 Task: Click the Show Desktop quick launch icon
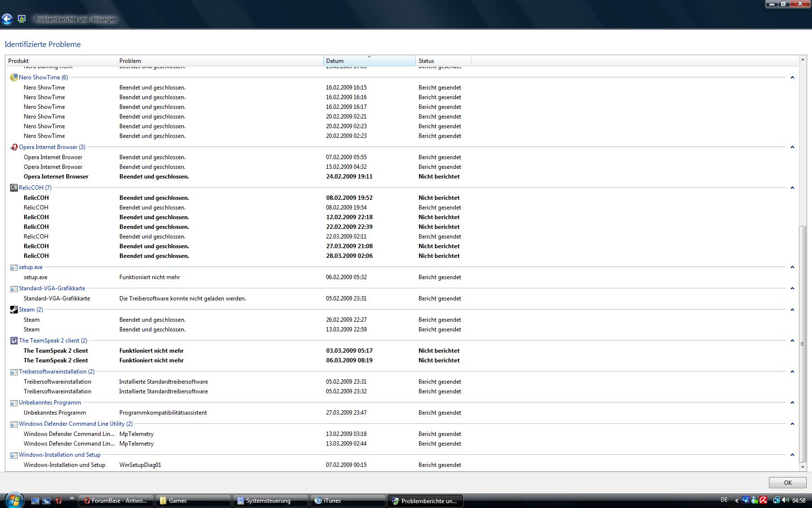tap(35, 501)
